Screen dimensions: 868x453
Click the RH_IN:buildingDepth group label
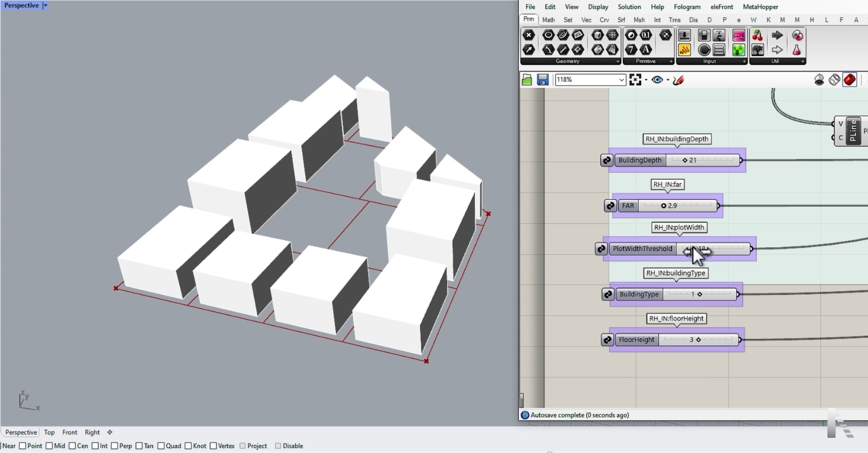tap(677, 139)
